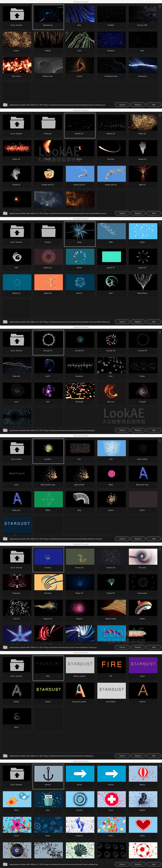Select the Data wall preset
The height and width of the screenshot is (868, 162).
coord(17,365)
